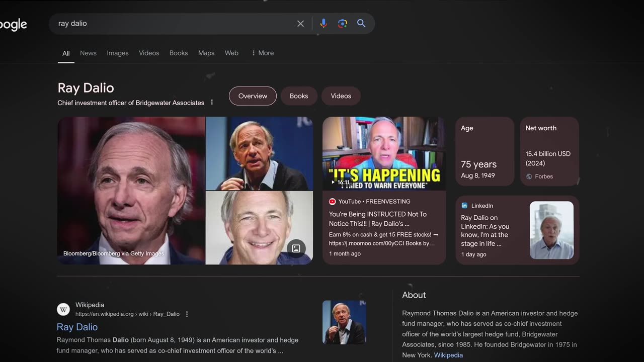Click the Aug 8, 1949 birth date text

(478, 175)
